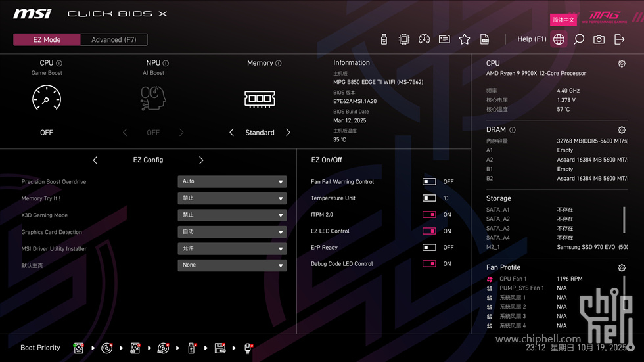Toggle the Fan Fail Warning Control switch

pyautogui.click(x=429, y=182)
